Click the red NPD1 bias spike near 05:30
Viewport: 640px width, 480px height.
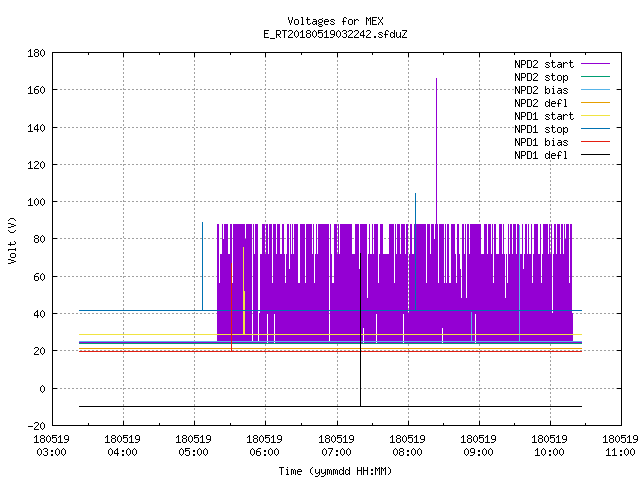[232, 307]
